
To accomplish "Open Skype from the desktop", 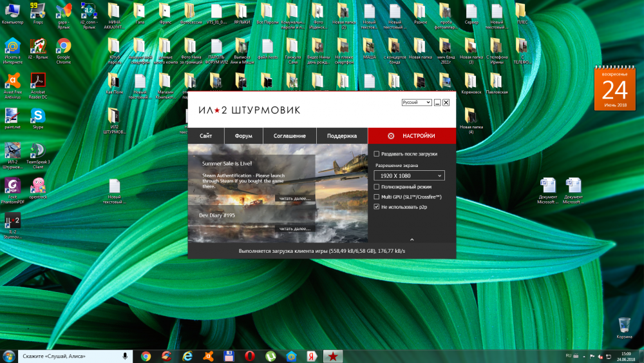I will point(37,116).
